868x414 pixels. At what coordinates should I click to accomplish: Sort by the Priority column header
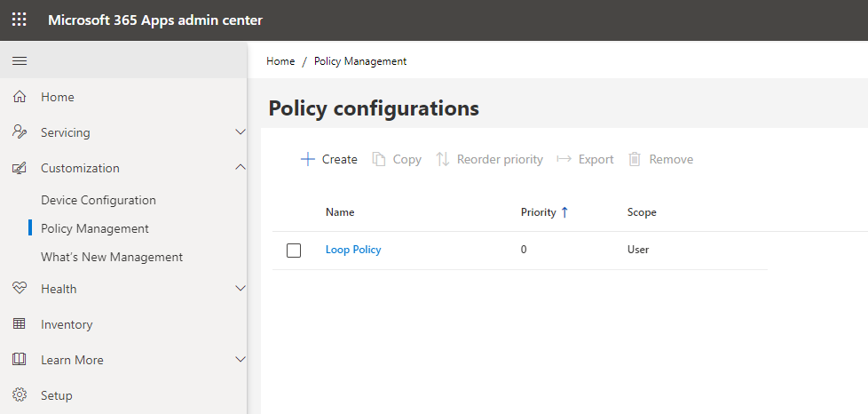[x=538, y=212]
